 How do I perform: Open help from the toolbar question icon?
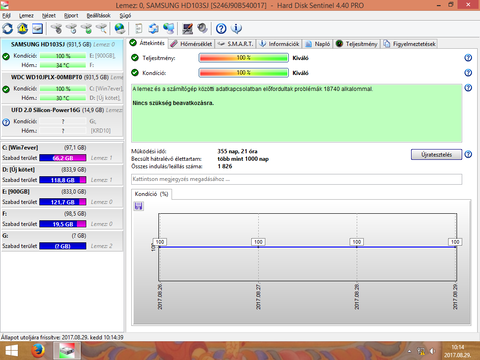click(221, 29)
